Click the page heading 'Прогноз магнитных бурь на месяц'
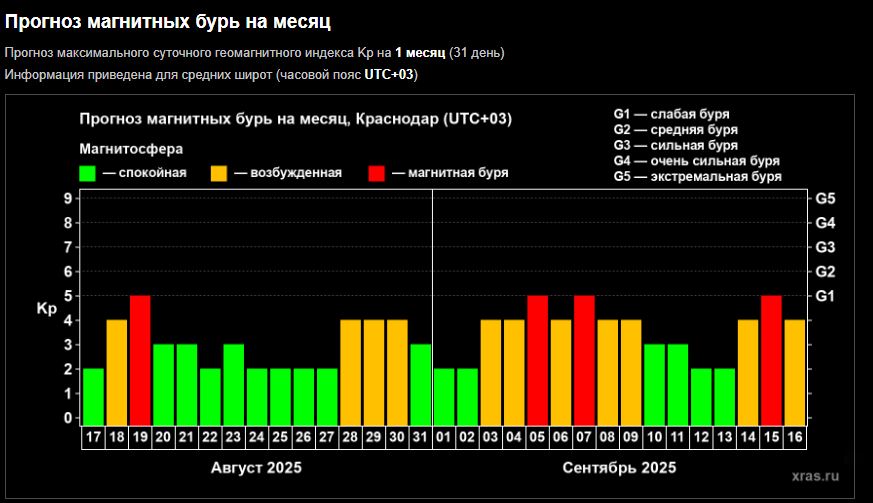This screenshot has height=503, width=873. (x=168, y=22)
